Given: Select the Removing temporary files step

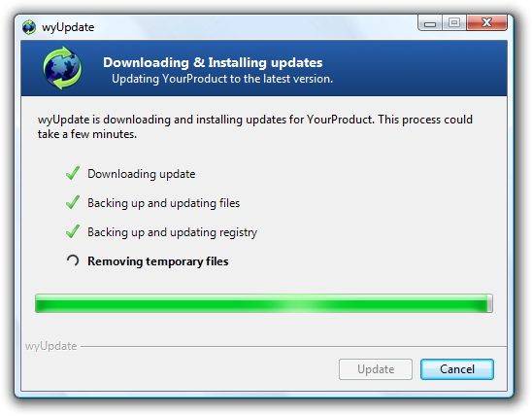Looking at the screenshot, I should coord(158,261).
